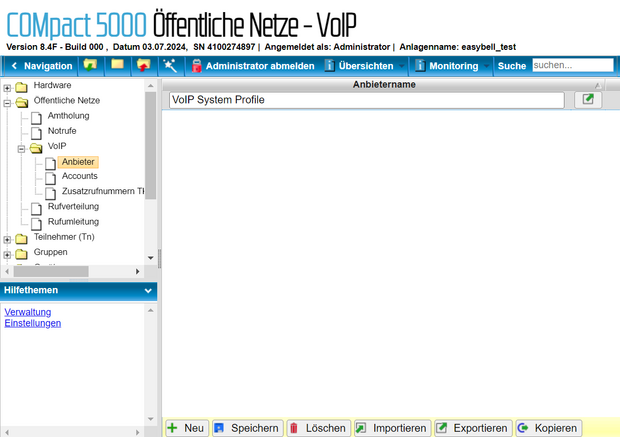Open the Monitoring menu
This screenshot has height=437, width=620.
coord(452,66)
